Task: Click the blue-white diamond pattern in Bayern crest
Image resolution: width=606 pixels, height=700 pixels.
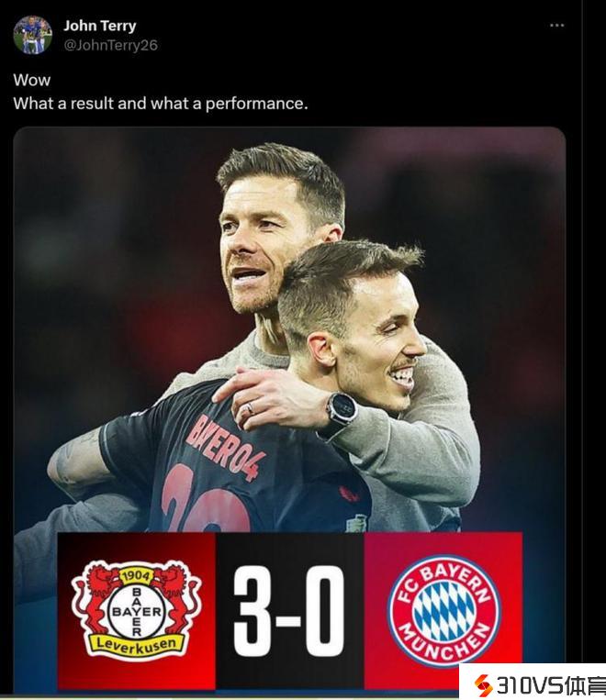Action: [443, 611]
